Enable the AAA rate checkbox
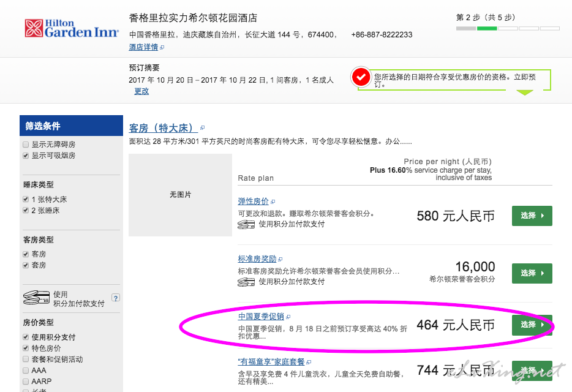572x392 pixels. 26,370
